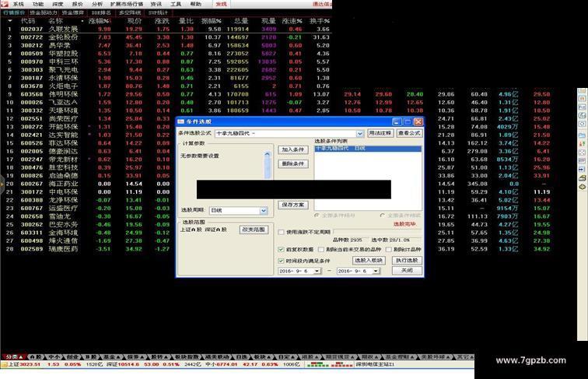
Task: Switch to the 资金博弈 tab
Action: 73,12
